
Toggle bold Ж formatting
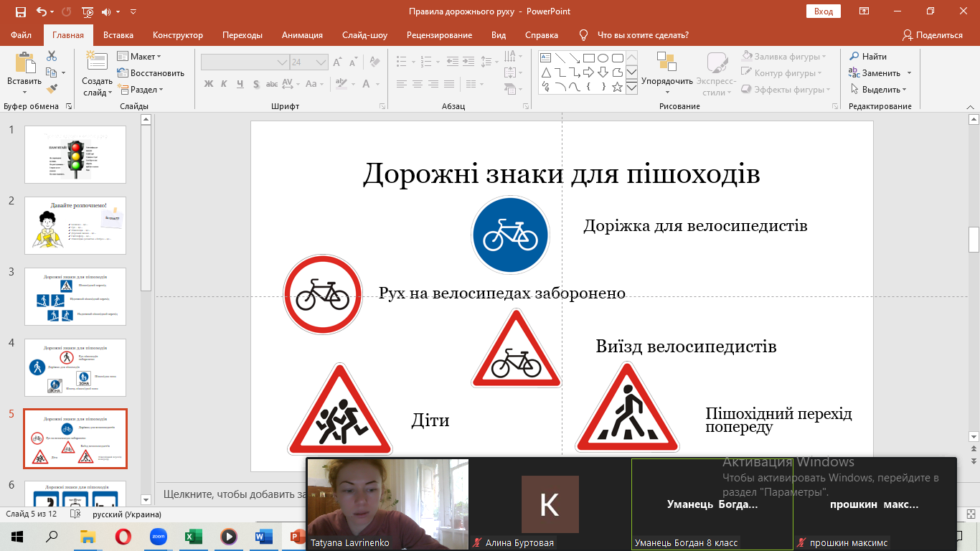tap(209, 83)
